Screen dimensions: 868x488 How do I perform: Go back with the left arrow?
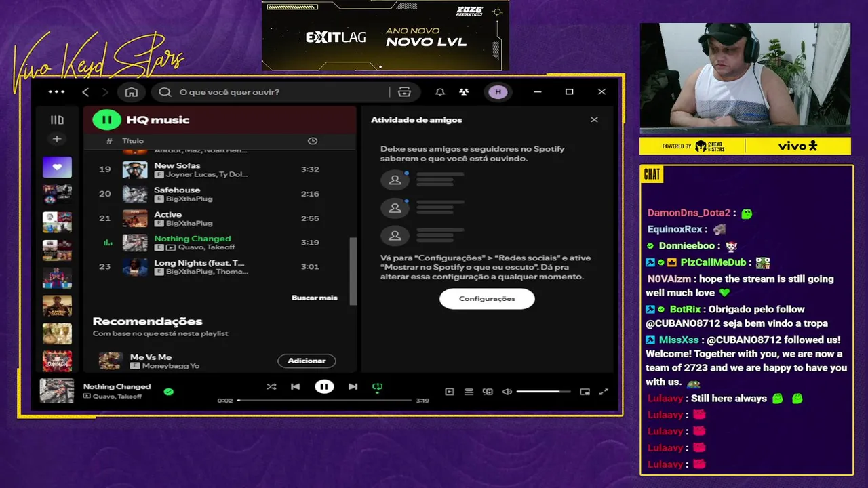coord(85,92)
